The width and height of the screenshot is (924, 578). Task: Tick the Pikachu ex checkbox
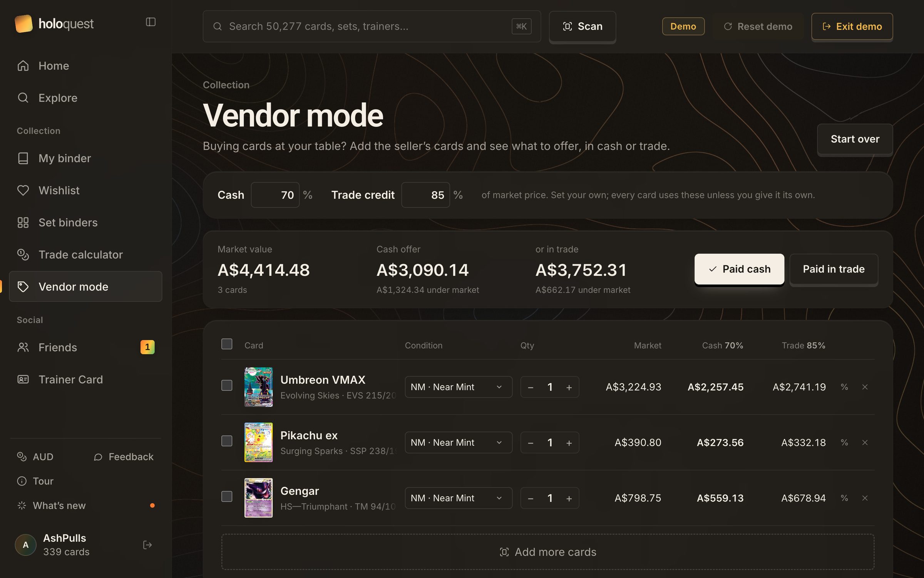tap(227, 441)
